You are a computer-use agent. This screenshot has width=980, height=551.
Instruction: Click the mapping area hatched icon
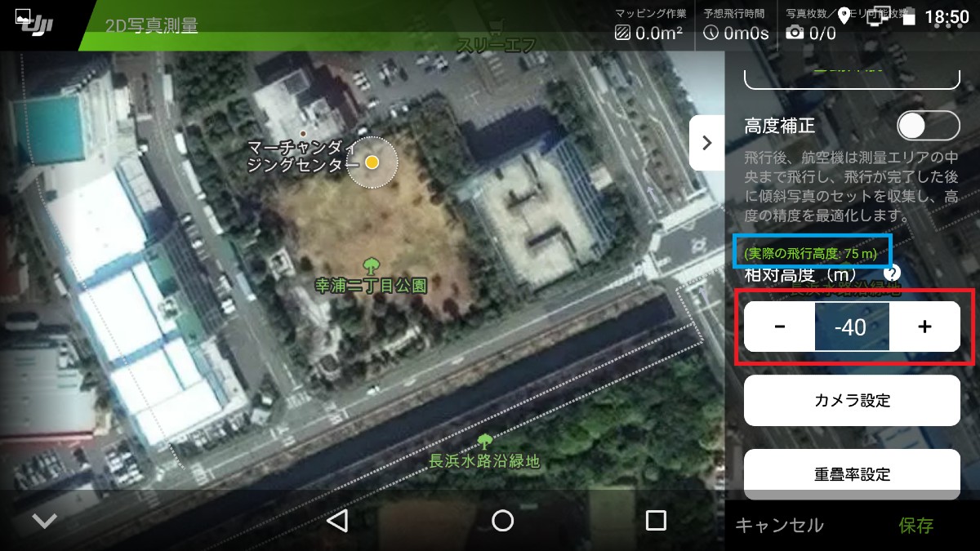click(623, 33)
